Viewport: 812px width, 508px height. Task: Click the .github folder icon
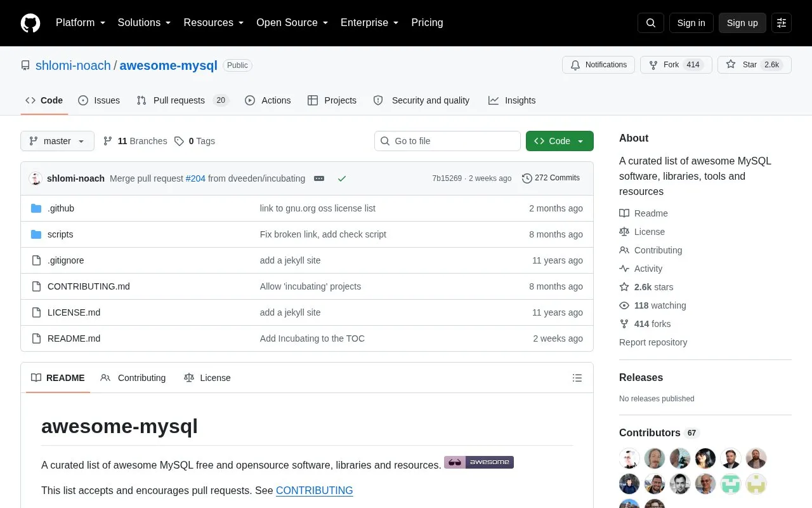point(36,208)
